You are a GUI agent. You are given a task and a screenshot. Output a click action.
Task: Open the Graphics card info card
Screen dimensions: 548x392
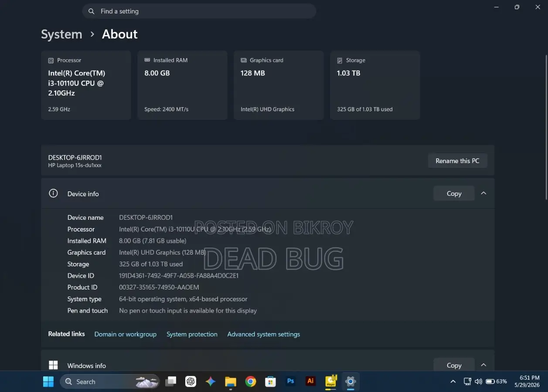(279, 85)
